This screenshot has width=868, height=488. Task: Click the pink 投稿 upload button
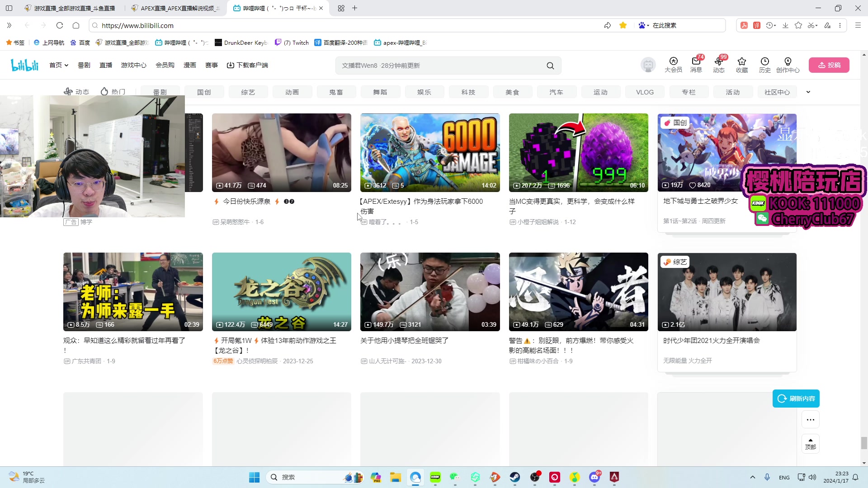click(829, 65)
